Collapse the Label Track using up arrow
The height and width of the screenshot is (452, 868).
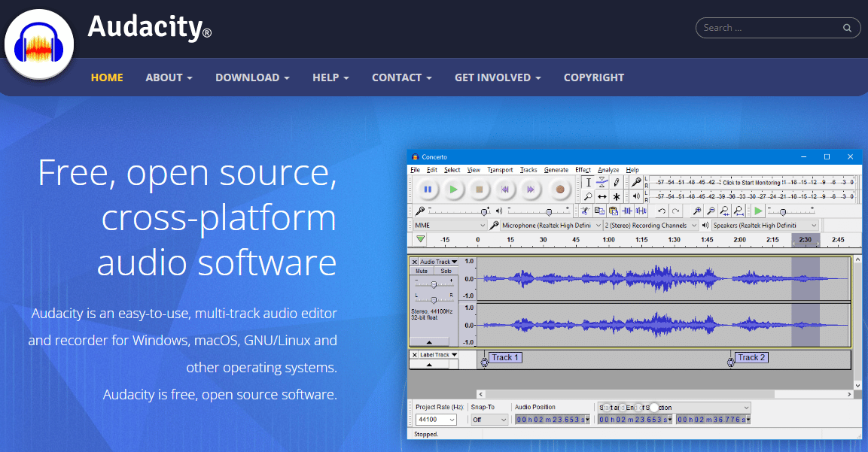429,365
